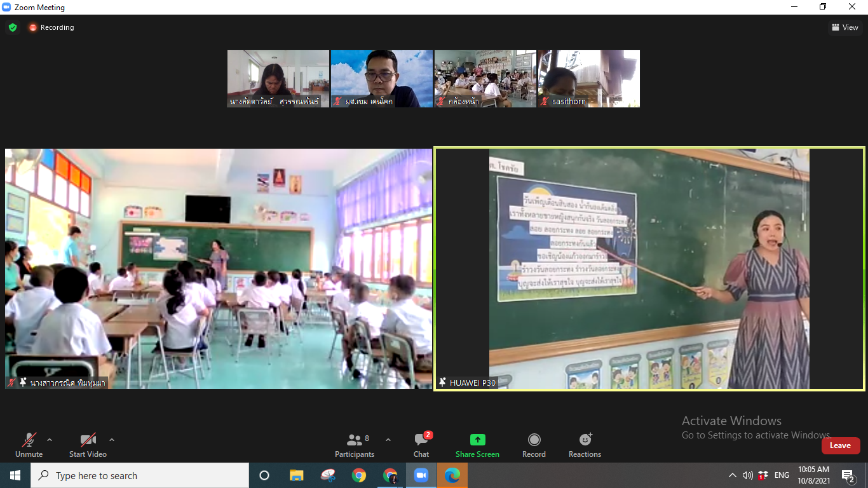The width and height of the screenshot is (868, 488).
Task: Open the Chat panel
Action: pyautogui.click(x=421, y=445)
